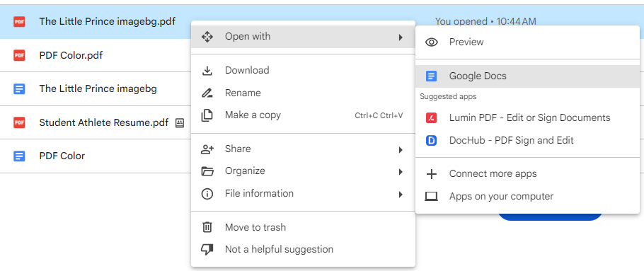
Task: Select the PDF Color.pdf file name
Action: 71,55
